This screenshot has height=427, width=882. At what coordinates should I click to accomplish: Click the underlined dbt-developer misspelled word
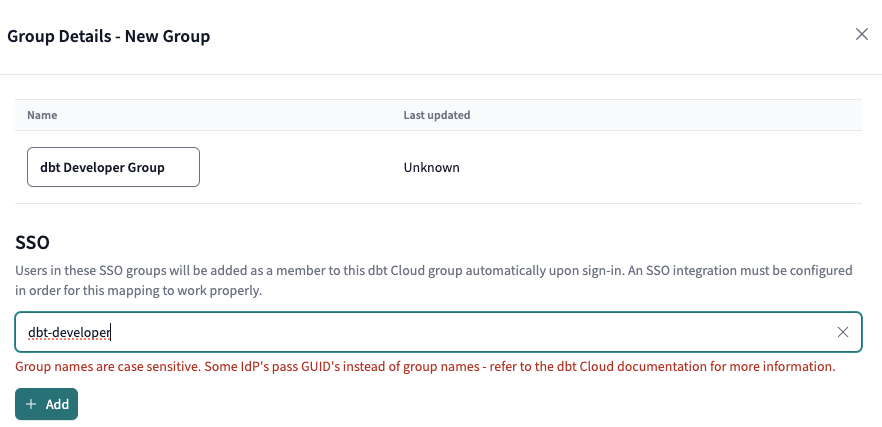point(69,332)
